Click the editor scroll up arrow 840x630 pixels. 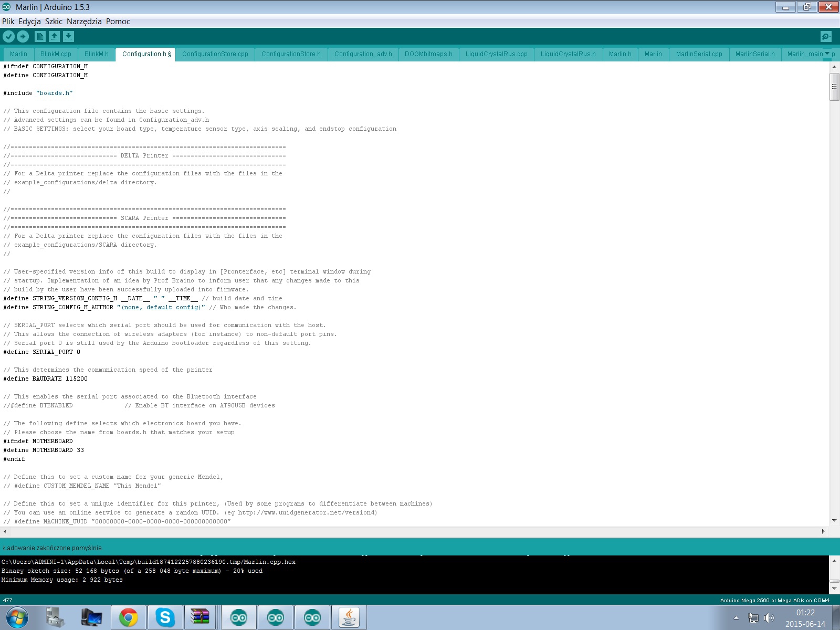coord(834,67)
